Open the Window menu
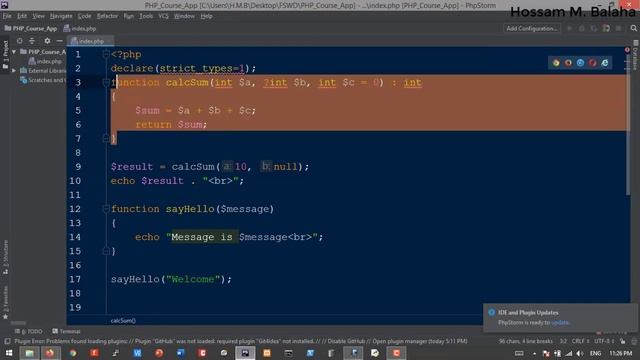Screen dimensions: 640x360 184,16
